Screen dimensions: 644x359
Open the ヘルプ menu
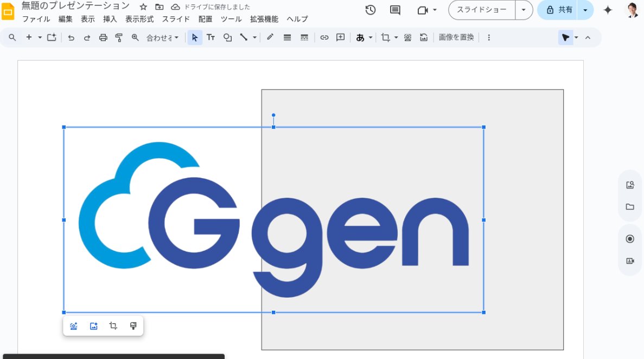(297, 20)
